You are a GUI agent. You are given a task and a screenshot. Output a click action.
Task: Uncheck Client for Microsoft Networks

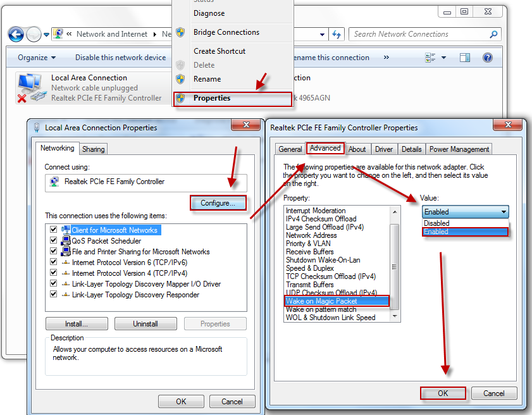(53, 230)
